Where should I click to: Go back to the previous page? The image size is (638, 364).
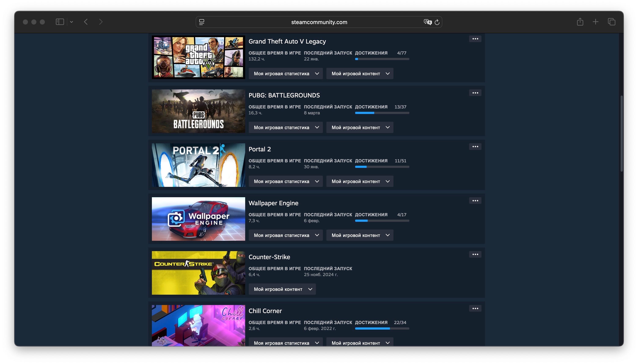[86, 22]
